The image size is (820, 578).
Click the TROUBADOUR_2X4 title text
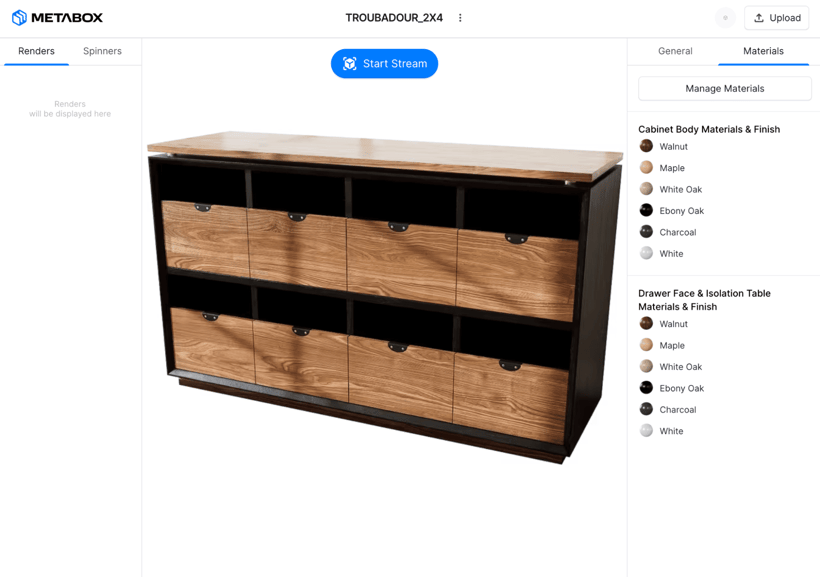coord(394,18)
